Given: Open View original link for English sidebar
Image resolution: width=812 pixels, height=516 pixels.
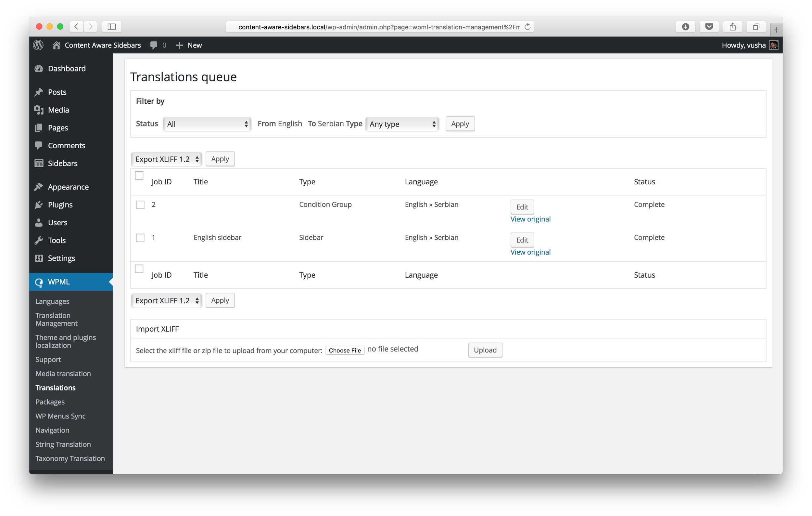Looking at the screenshot, I should (x=530, y=252).
